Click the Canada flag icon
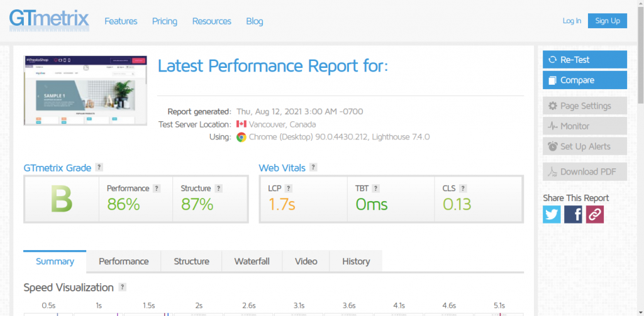 point(241,124)
